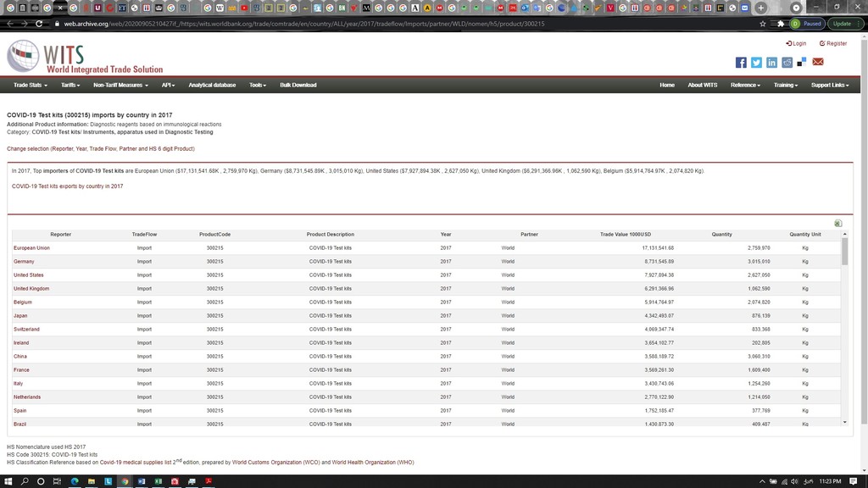Expand Training dropdown menu

point(786,86)
